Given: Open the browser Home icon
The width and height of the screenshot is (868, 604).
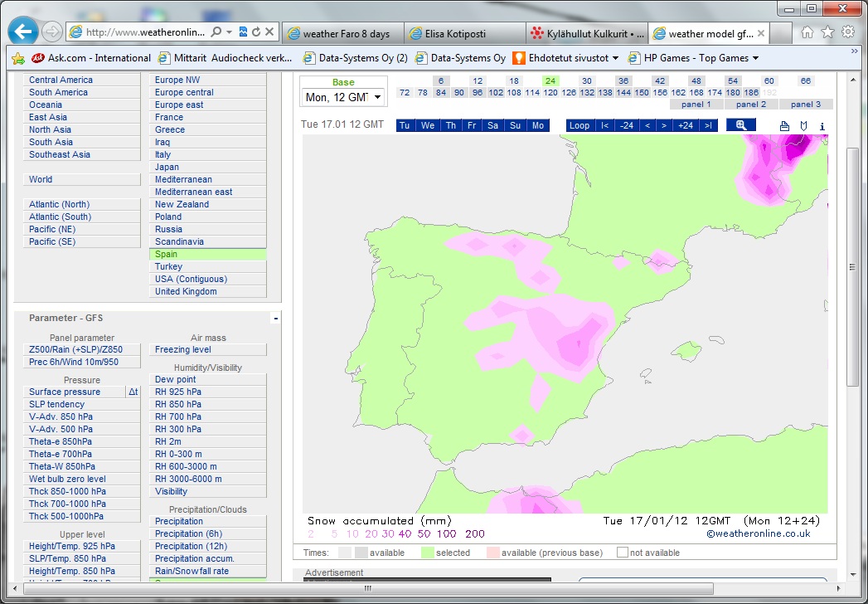Looking at the screenshot, I should coord(807,32).
